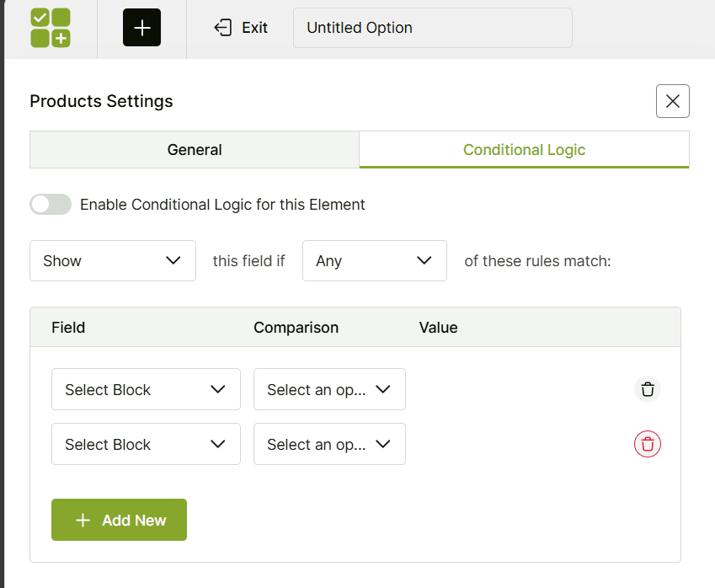This screenshot has height=588, width=715.
Task: Open second row Select Block dropdown
Action: (x=146, y=444)
